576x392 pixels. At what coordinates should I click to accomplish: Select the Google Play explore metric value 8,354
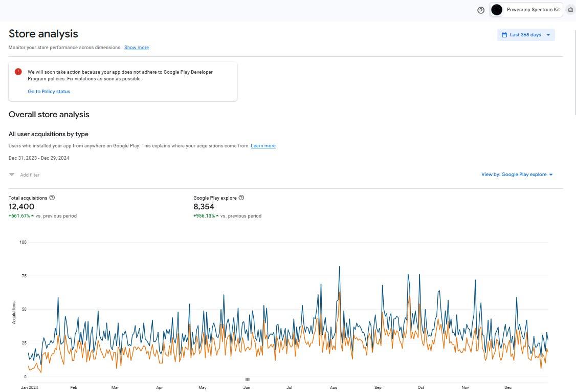click(204, 207)
